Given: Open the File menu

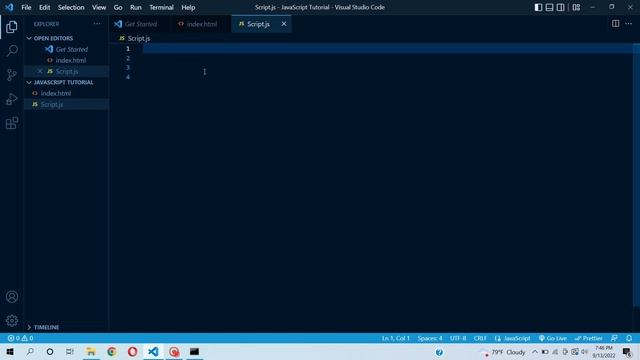Looking at the screenshot, I should (x=26, y=7).
